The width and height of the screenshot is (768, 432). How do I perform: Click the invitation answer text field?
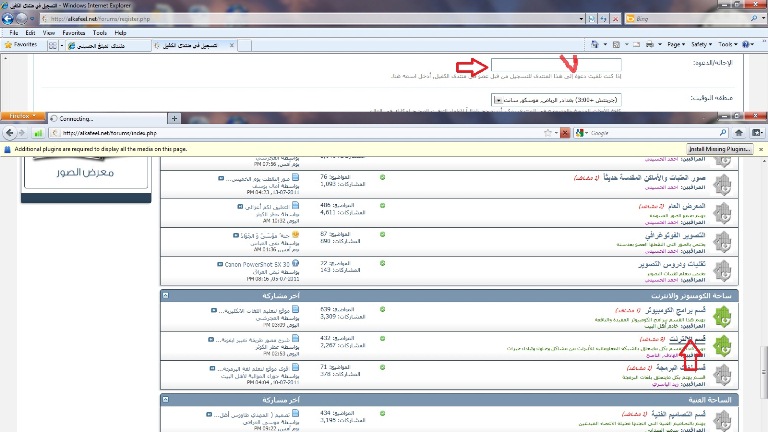(x=549, y=64)
